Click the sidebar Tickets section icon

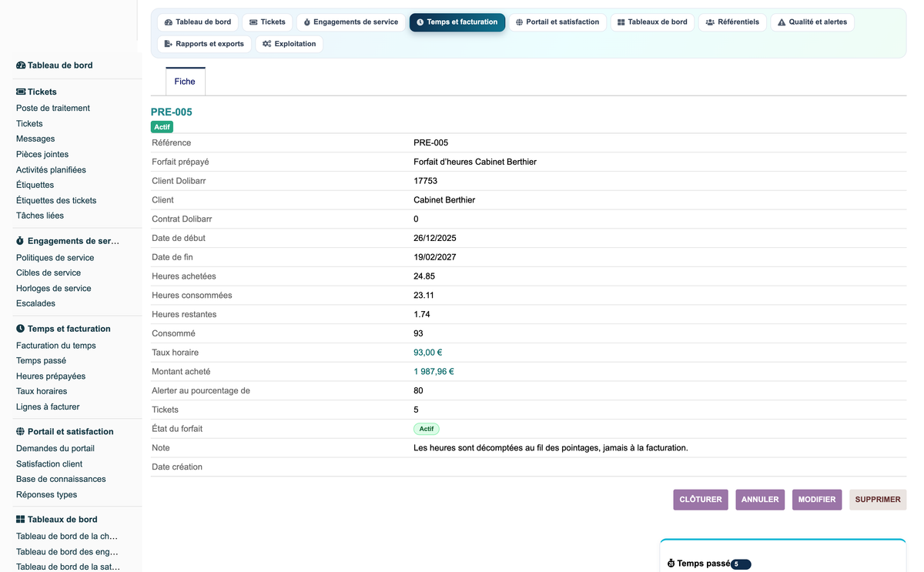pos(21,92)
